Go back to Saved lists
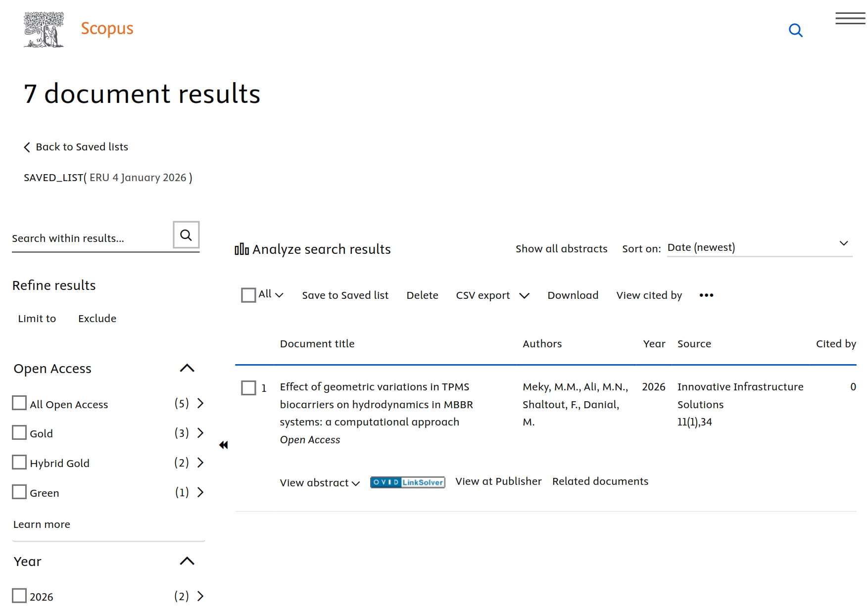 (x=76, y=147)
